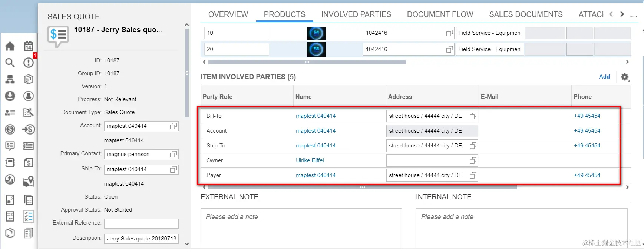The width and height of the screenshot is (644, 249).
Task: Open the dollar document icon in sidebar
Action: 29,162
